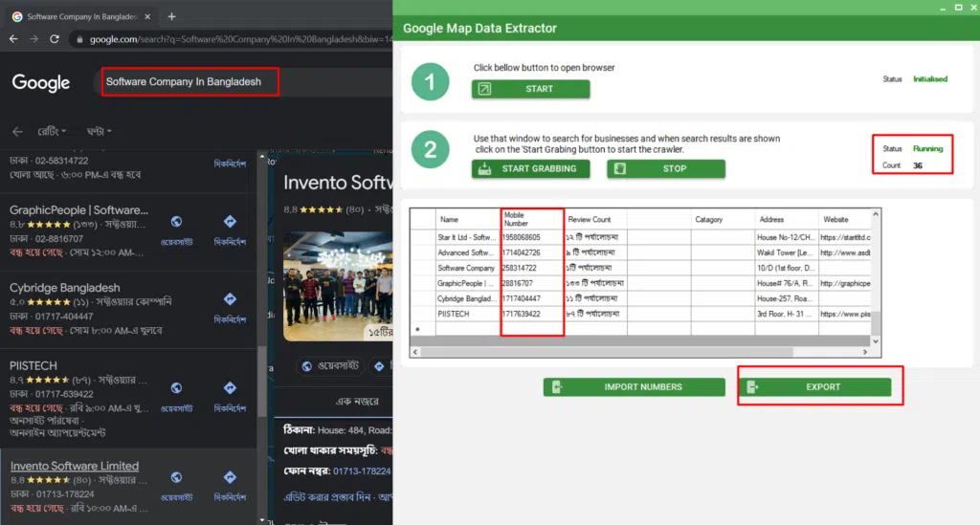Image resolution: width=980 pixels, height=525 pixels.
Task: Click the Mobile Number column header
Action: click(532, 220)
